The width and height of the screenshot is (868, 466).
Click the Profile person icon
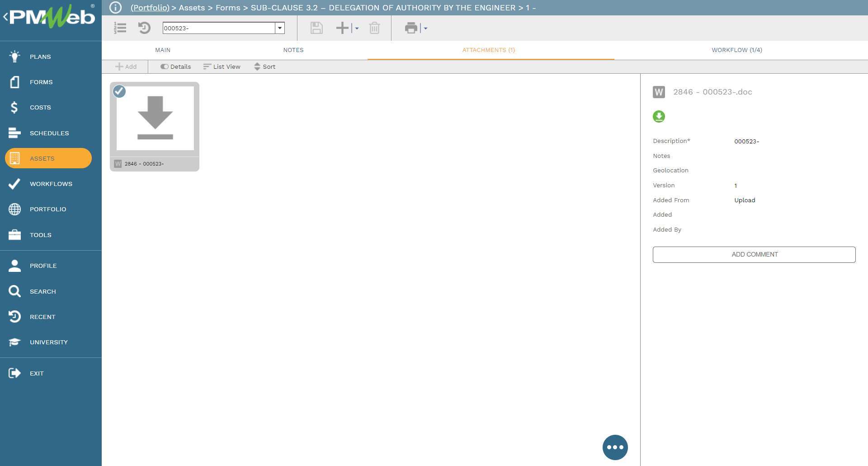[x=14, y=266]
